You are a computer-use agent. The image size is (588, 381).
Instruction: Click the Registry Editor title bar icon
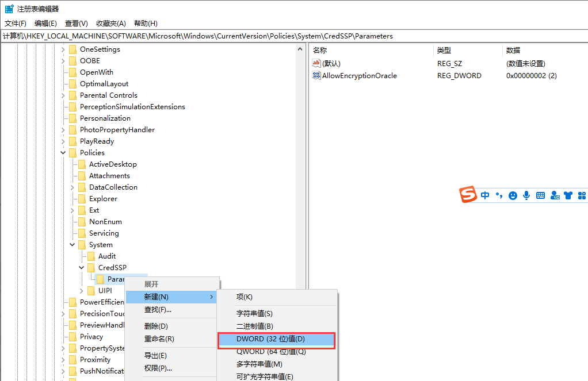click(x=8, y=8)
